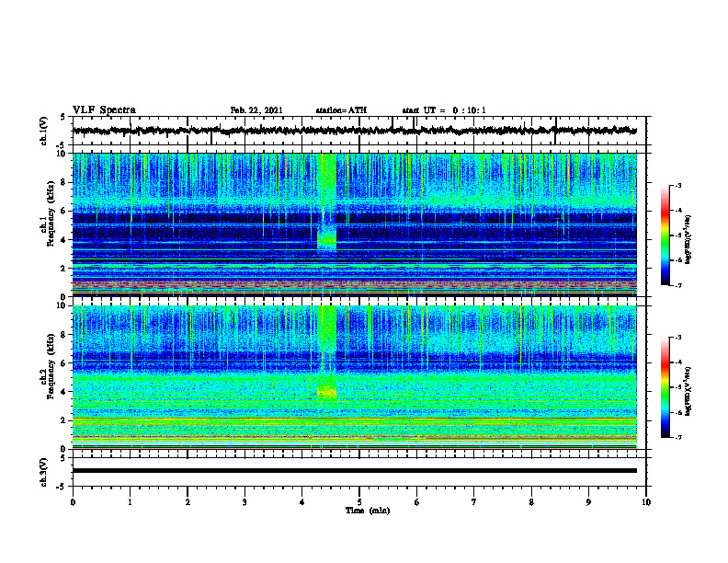
Task: Click time axis tick label "3"
Action: tap(245, 502)
